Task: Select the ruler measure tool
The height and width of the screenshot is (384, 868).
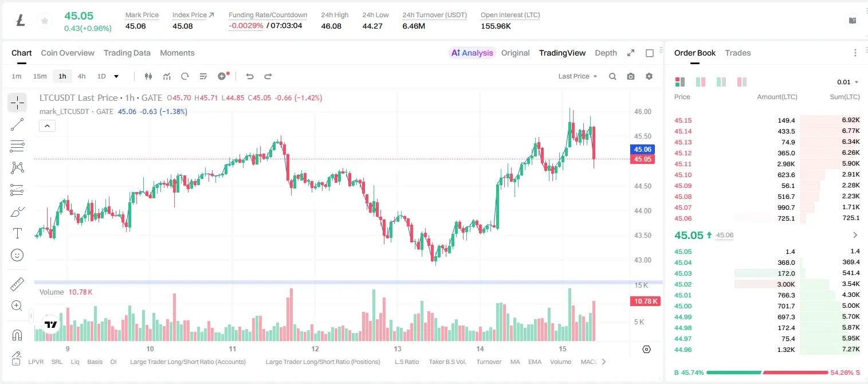Action: point(17,284)
